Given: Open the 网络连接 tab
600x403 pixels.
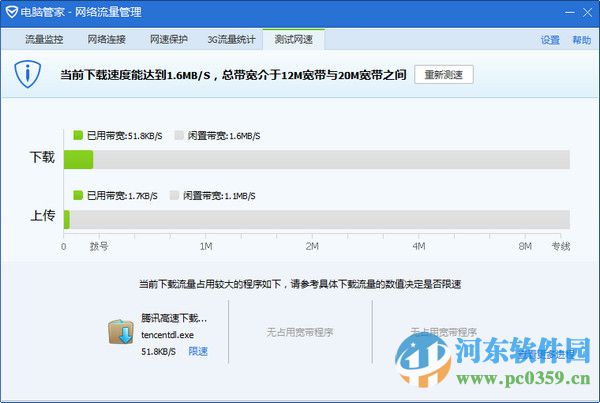Looking at the screenshot, I should point(106,39).
